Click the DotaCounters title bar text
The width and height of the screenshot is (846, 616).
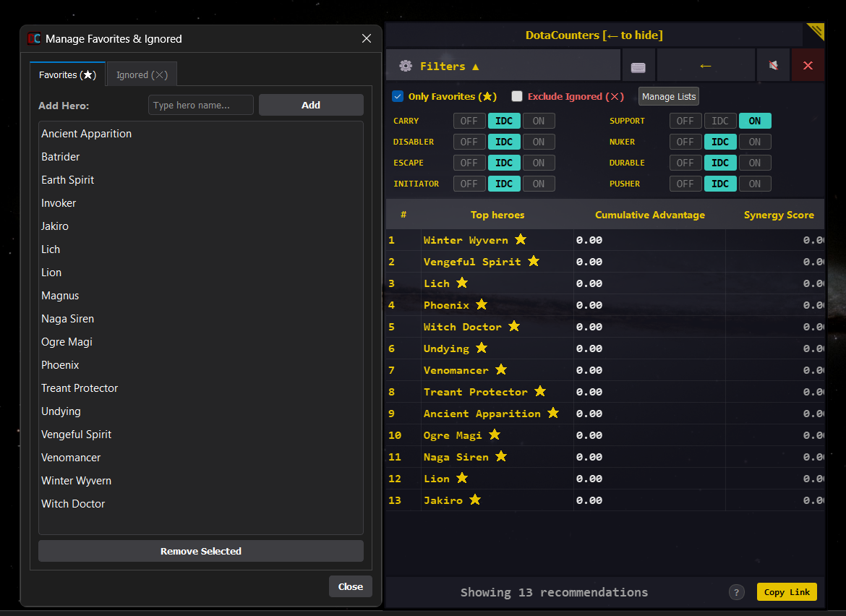[x=594, y=35]
